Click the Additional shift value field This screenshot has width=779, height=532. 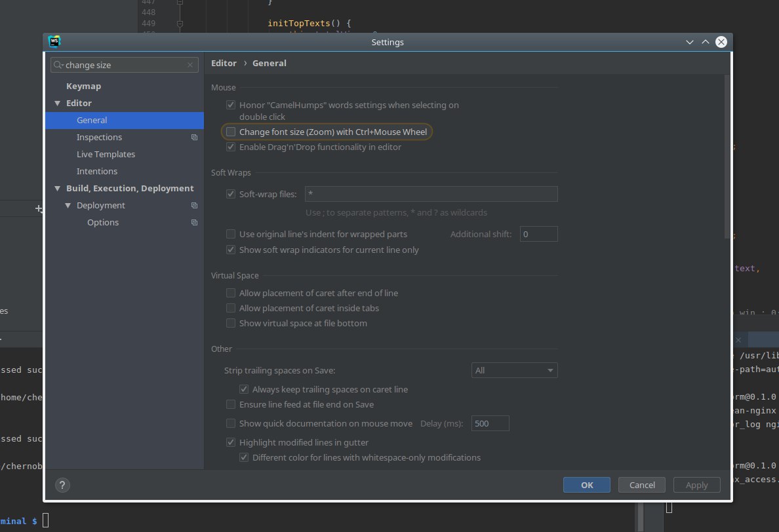538,234
